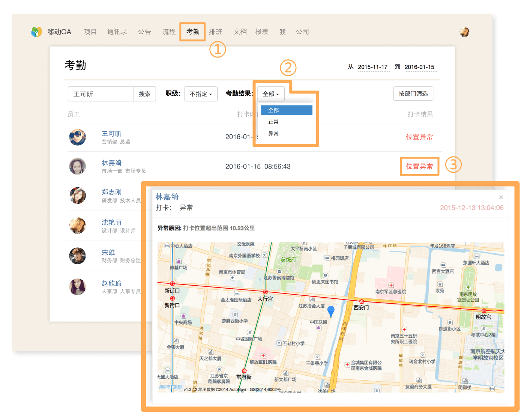Click 王可昕's avatar photo

click(78, 137)
